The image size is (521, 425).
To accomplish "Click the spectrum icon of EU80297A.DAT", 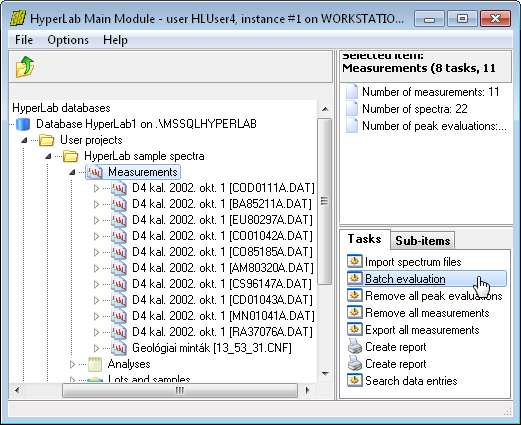I will [119, 220].
